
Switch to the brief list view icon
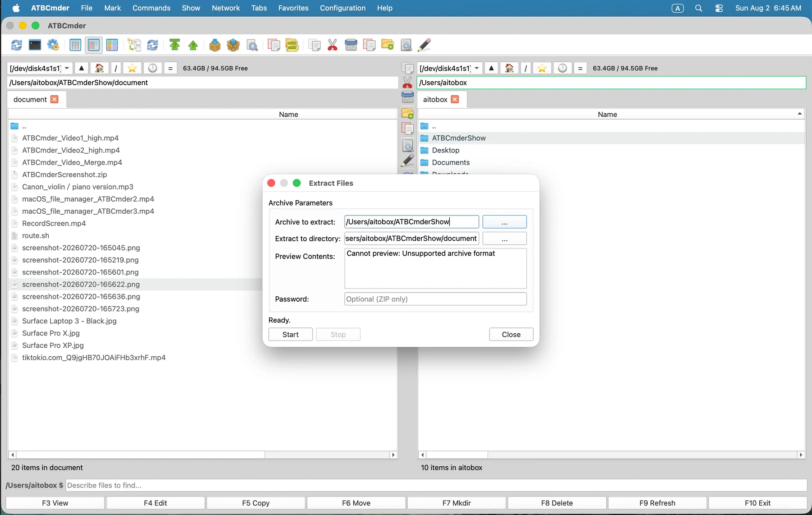pos(75,45)
